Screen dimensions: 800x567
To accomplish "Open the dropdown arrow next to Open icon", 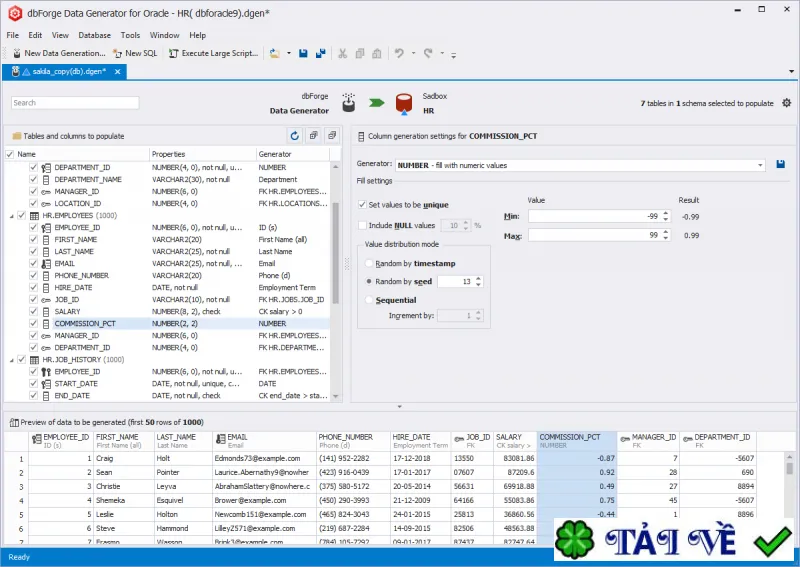I will pos(288,53).
